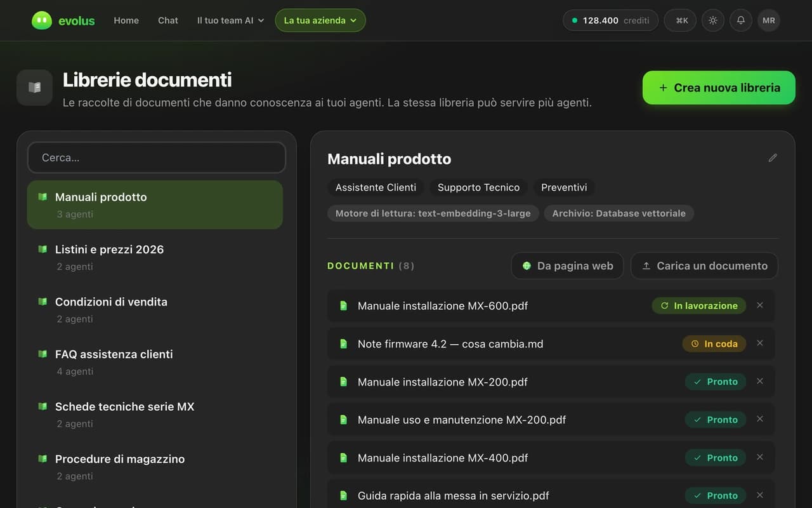Open the MR user avatar menu
The width and height of the screenshot is (812, 508).
(769, 20)
